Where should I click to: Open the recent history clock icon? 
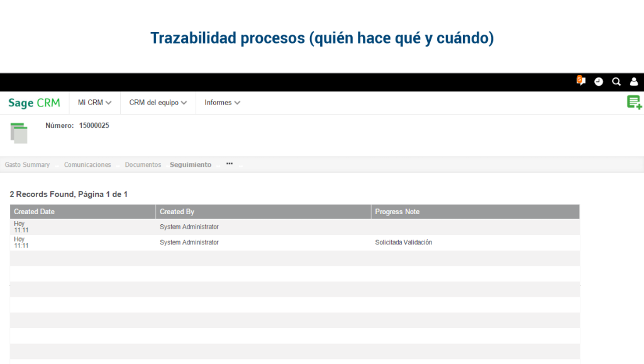(x=598, y=81)
